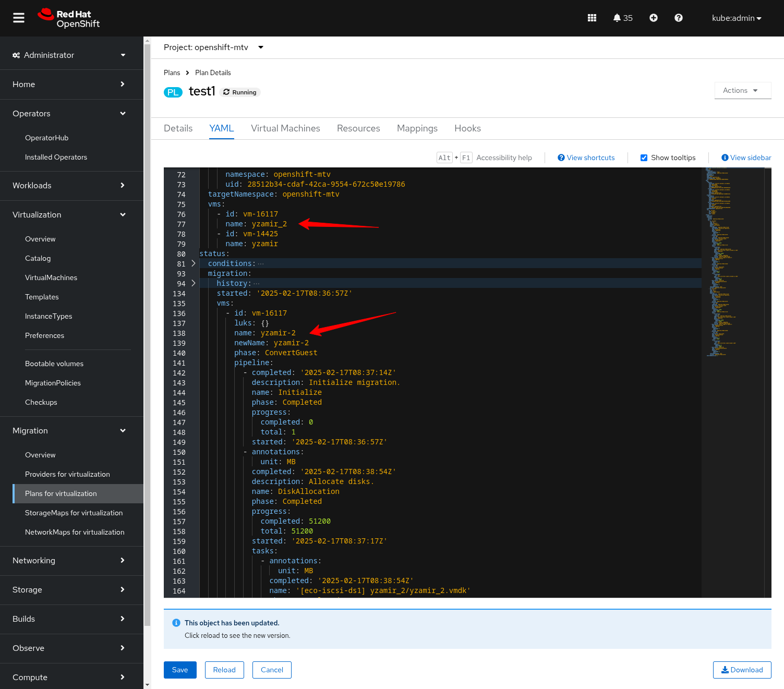Screen dimensions: 784x689
Task: Click the View sidebar info icon
Action: [725, 158]
